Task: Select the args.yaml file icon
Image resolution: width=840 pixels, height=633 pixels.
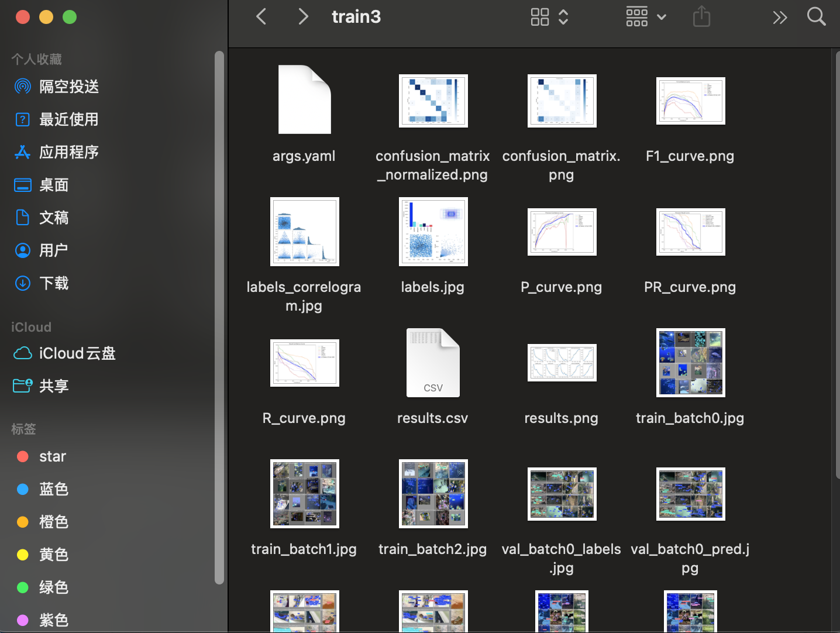Action: [304, 99]
